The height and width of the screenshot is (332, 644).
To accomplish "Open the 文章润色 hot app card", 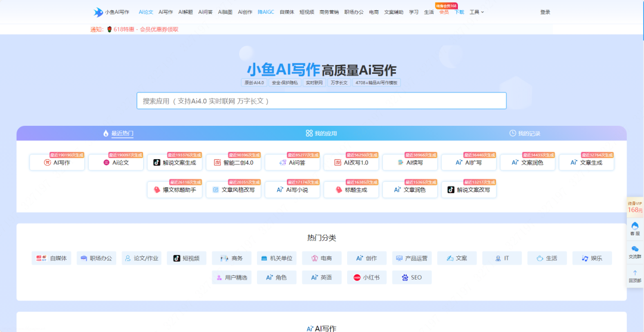I will point(410,190).
